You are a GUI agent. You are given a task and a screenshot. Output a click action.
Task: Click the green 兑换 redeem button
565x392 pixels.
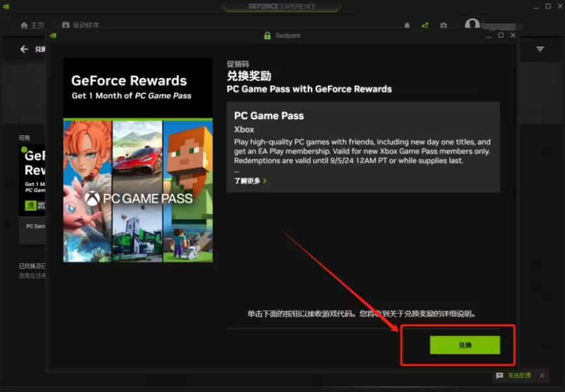465,345
